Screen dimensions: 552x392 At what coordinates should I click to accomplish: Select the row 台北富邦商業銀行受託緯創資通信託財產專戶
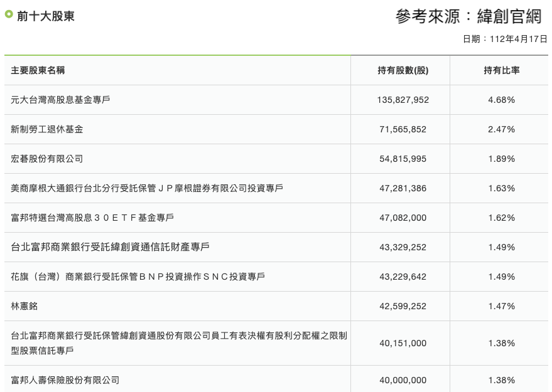[110, 247]
